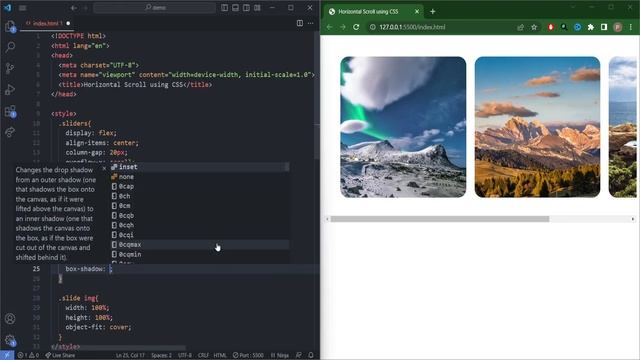This screenshot has width=640, height=360.
Task: Change line endings via 'CRLF'
Action: [x=203, y=356]
